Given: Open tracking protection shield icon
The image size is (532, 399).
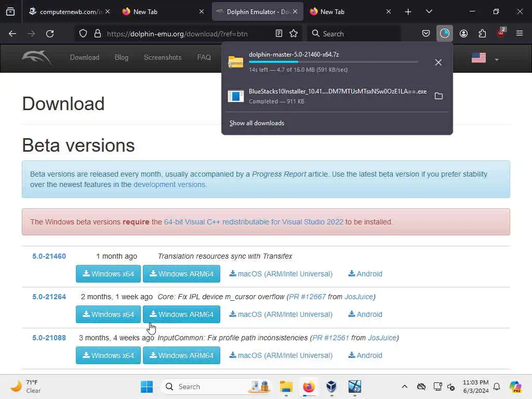Looking at the screenshot, I should click(83, 34).
